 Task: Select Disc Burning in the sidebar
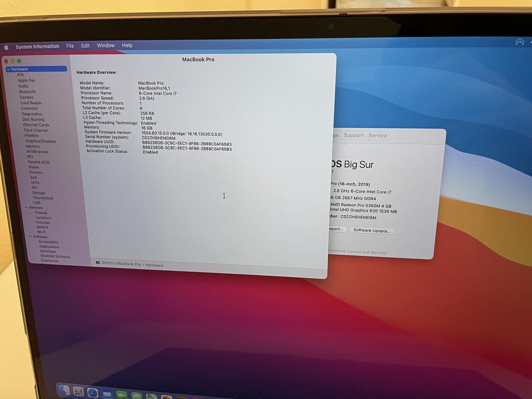point(34,119)
